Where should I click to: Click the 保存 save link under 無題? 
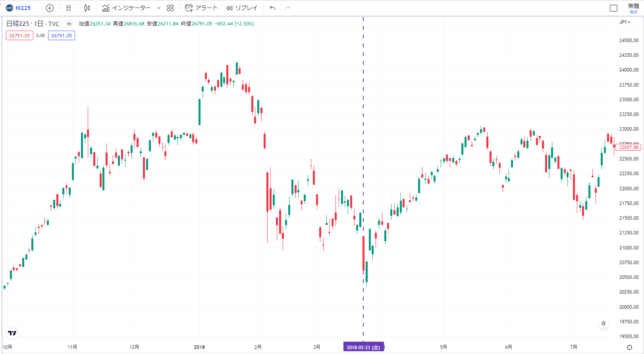point(633,12)
